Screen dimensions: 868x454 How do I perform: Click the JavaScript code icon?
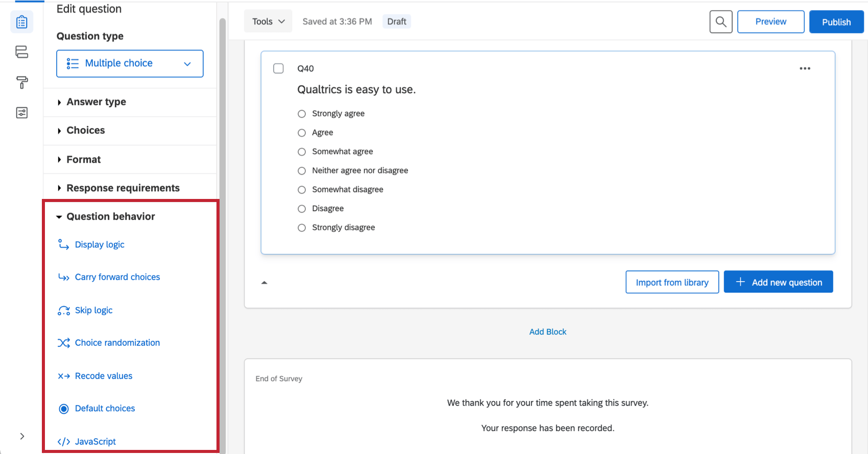64,442
